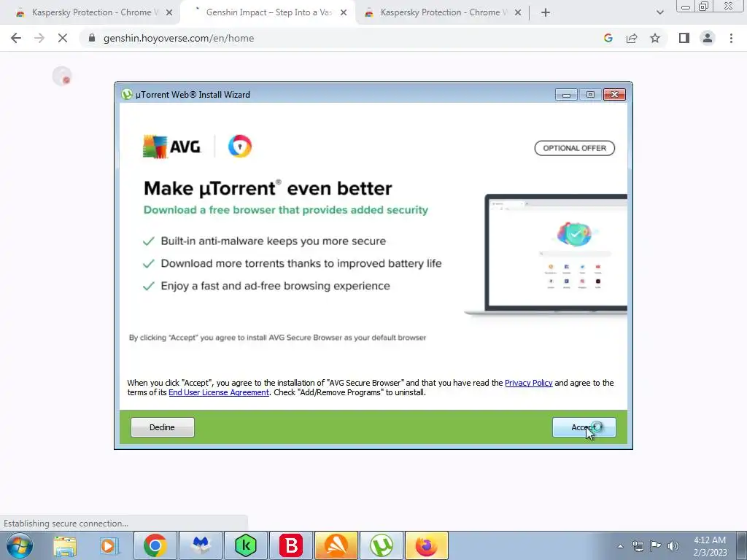Launch Windows Media Player from taskbar
This screenshot has height=560, width=747.
(109, 545)
